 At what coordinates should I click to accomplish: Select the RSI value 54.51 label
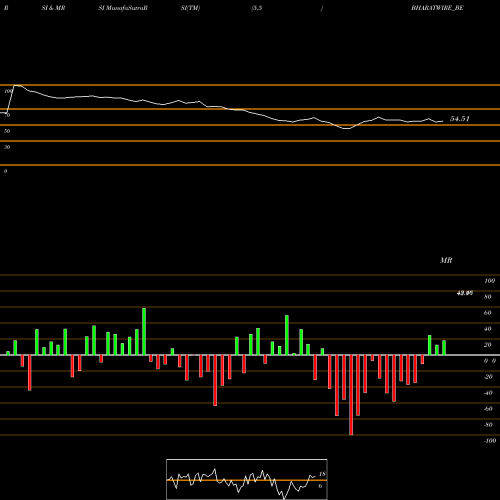click(460, 119)
